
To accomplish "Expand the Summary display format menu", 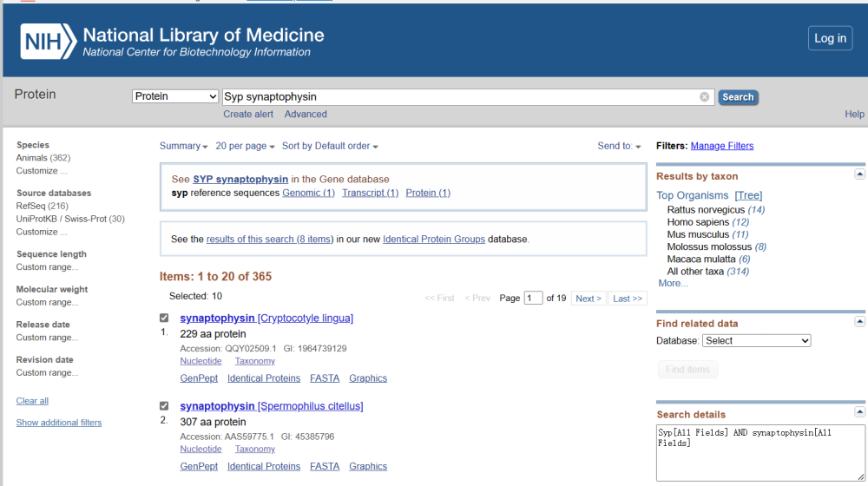I will click(x=184, y=146).
